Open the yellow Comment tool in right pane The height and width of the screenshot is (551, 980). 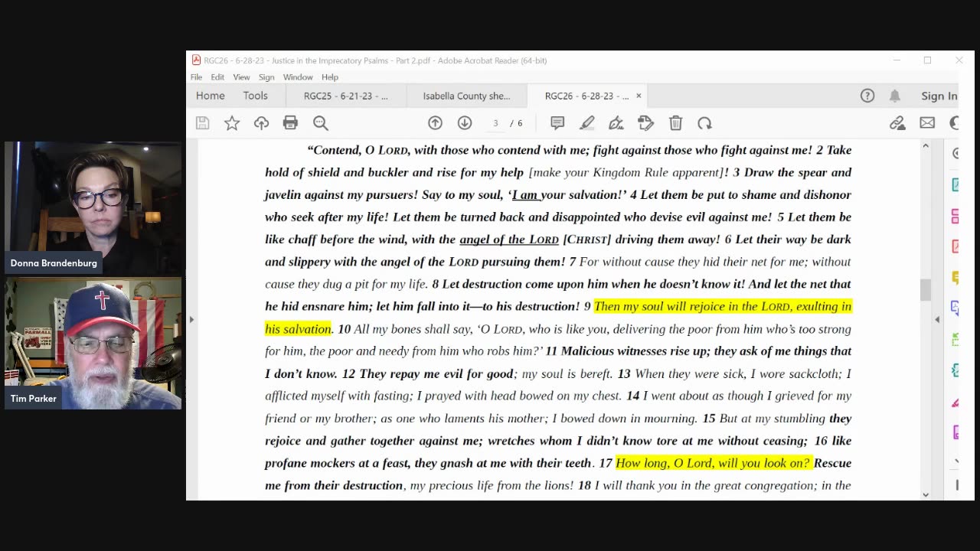click(956, 277)
